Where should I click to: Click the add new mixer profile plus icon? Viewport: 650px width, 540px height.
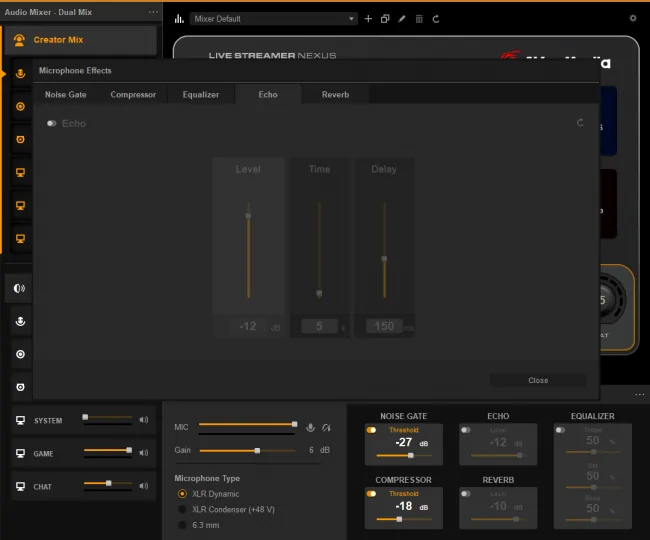368,19
